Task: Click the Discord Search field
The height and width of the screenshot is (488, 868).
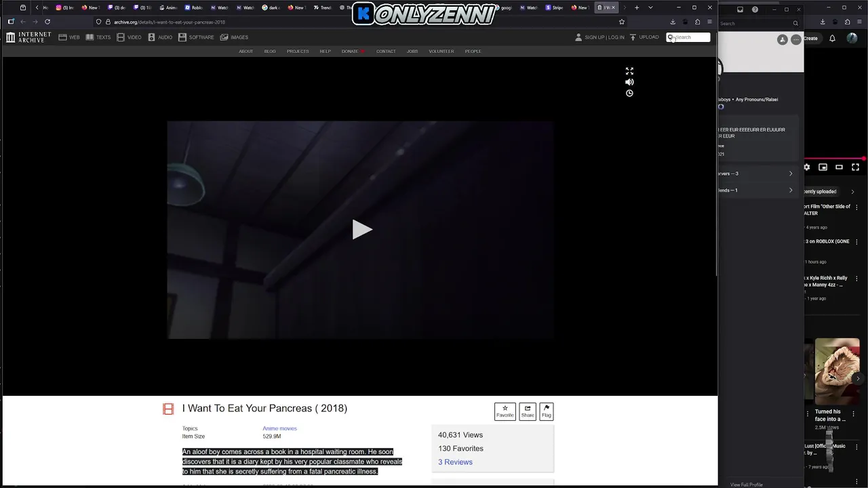Action: 759,23
